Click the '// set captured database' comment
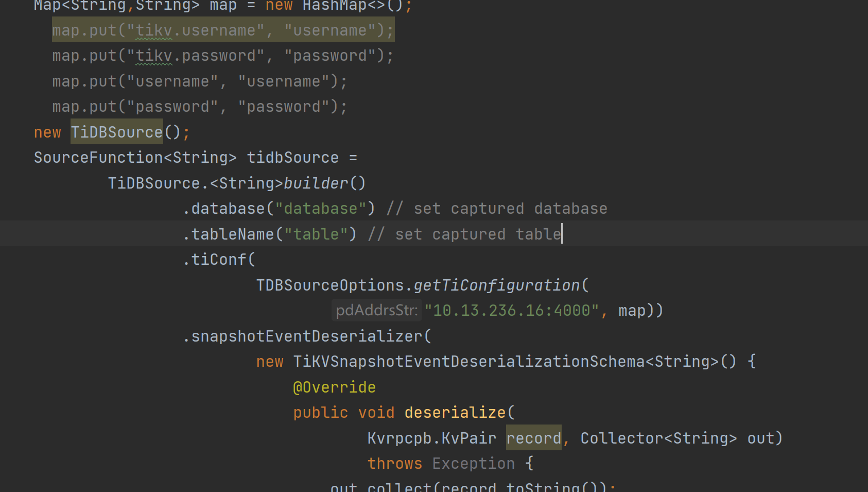Viewport: 868px width, 492px height. click(497, 208)
